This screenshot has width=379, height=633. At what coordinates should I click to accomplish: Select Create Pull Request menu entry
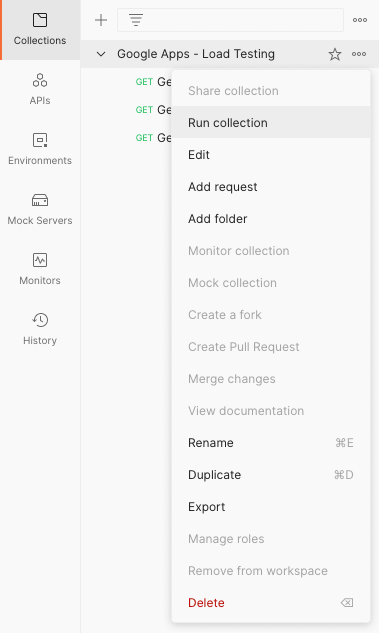pos(271,347)
